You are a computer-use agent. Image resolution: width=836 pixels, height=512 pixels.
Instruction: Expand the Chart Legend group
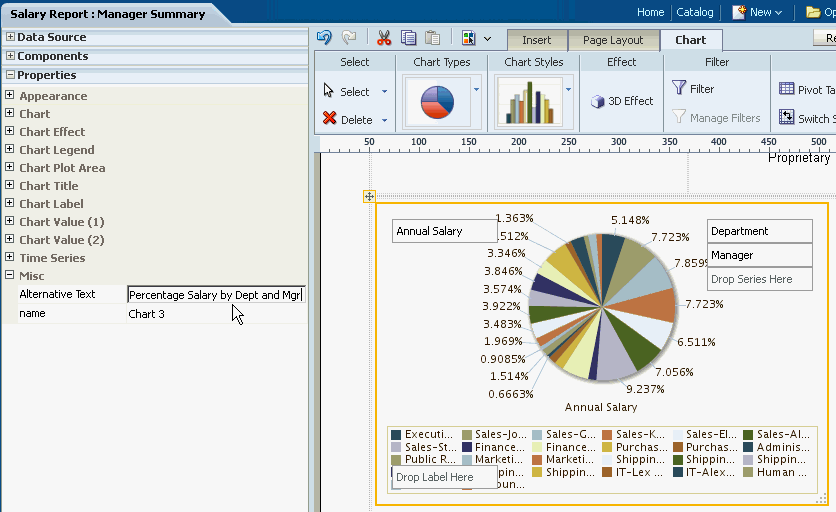pyautogui.click(x=9, y=149)
